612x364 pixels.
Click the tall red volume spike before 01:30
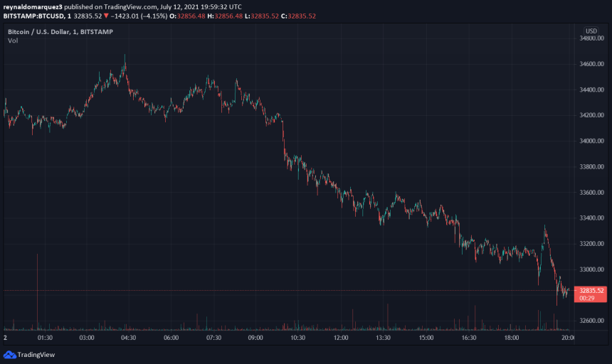tap(38, 291)
